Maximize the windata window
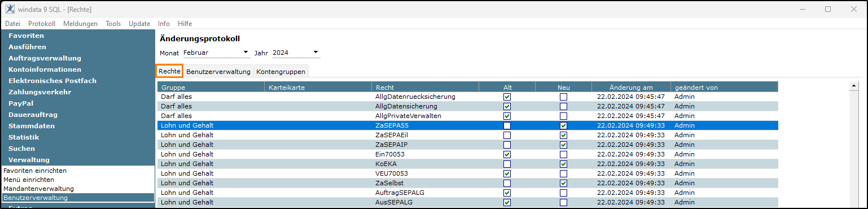The image size is (868, 209). click(828, 9)
